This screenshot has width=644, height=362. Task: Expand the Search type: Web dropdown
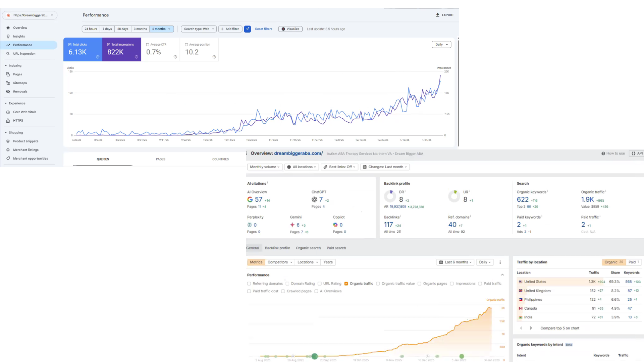click(x=199, y=29)
